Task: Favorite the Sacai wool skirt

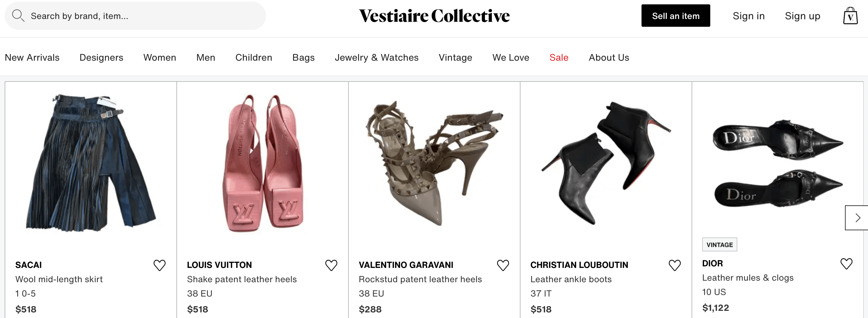Action: point(159,265)
